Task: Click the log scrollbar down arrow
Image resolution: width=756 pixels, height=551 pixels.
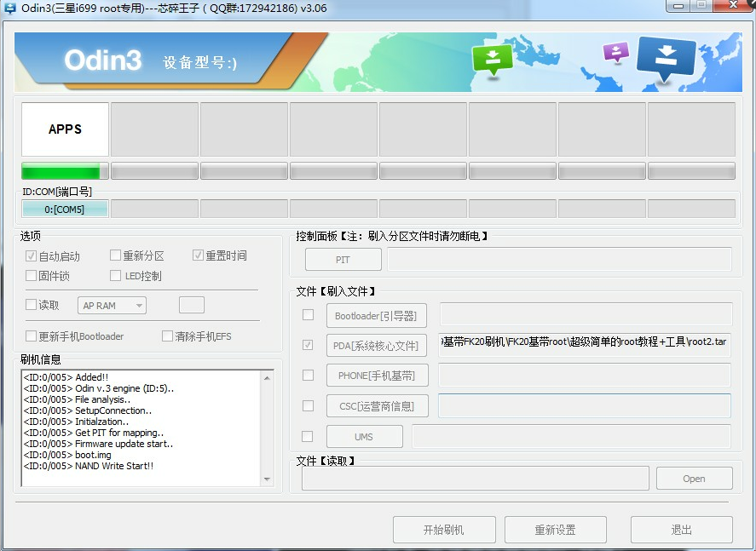Action: [x=267, y=479]
